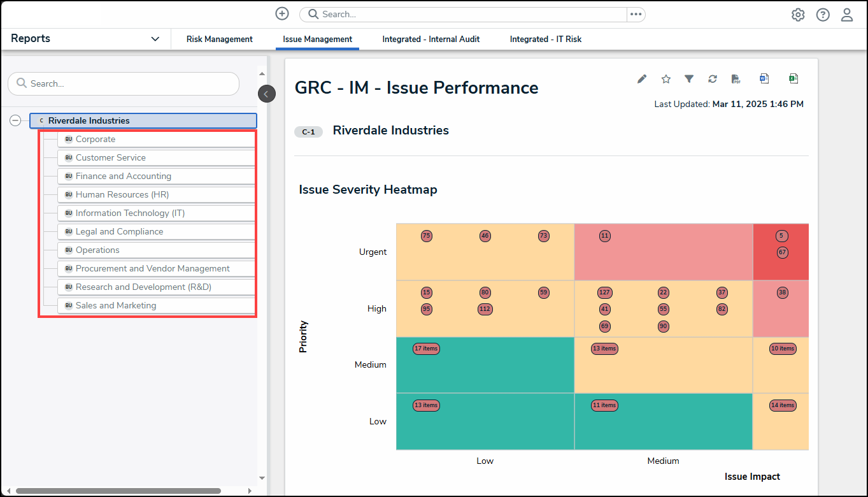Click the 17 items heatmap badge
Image resolution: width=868 pixels, height=497 pixels.
coord(426,349)
